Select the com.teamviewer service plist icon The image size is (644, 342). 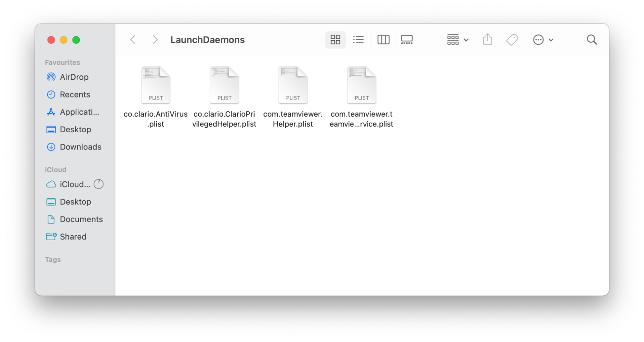click(x=361, y=85)
